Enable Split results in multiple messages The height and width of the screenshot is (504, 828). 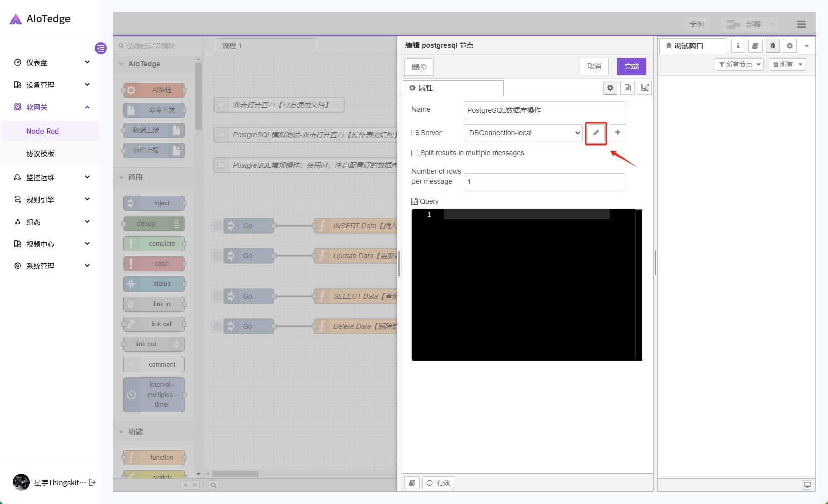click(x=415, y=153)
